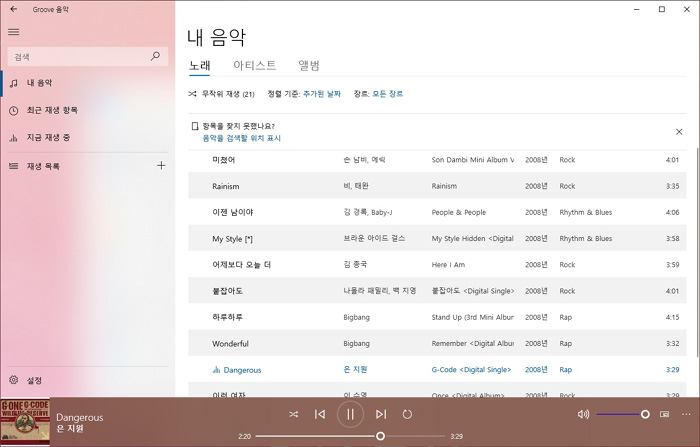
Task: Skip to the next track
Action: pyautogui.click(x=380, y=414)
